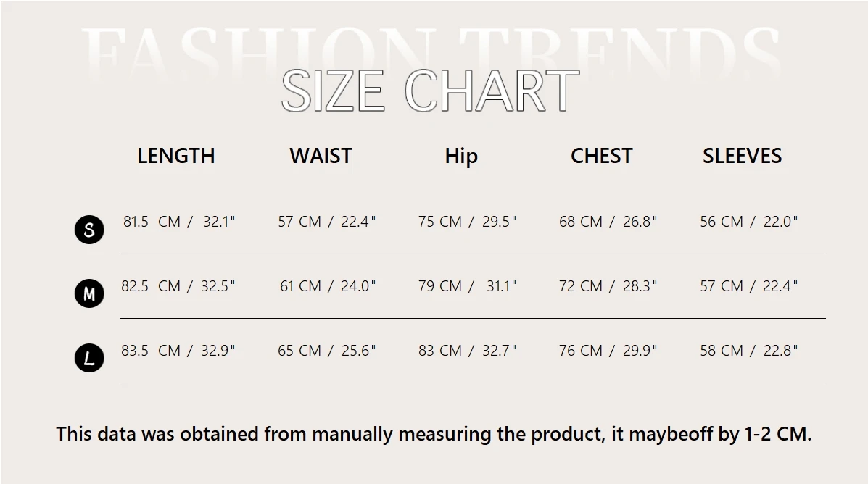
Task: Click large chest value 76 CM / 29.9"
Action: pos(608,351)
